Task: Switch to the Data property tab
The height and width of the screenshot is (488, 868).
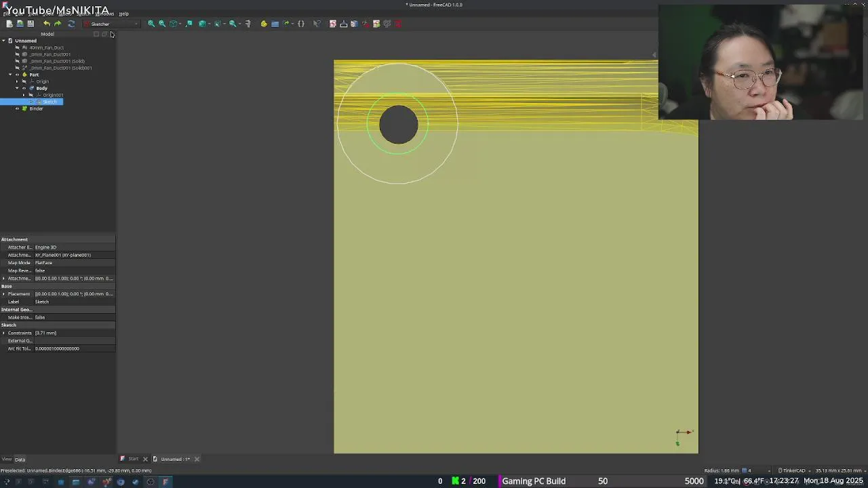Action: pos(20,460)
